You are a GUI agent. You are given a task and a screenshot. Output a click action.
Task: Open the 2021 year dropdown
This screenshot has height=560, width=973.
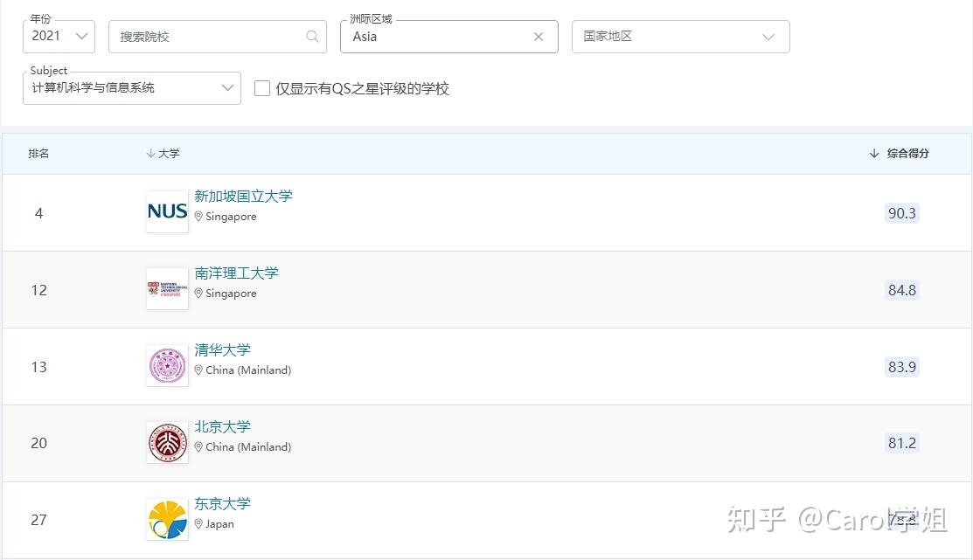[59, 37]
